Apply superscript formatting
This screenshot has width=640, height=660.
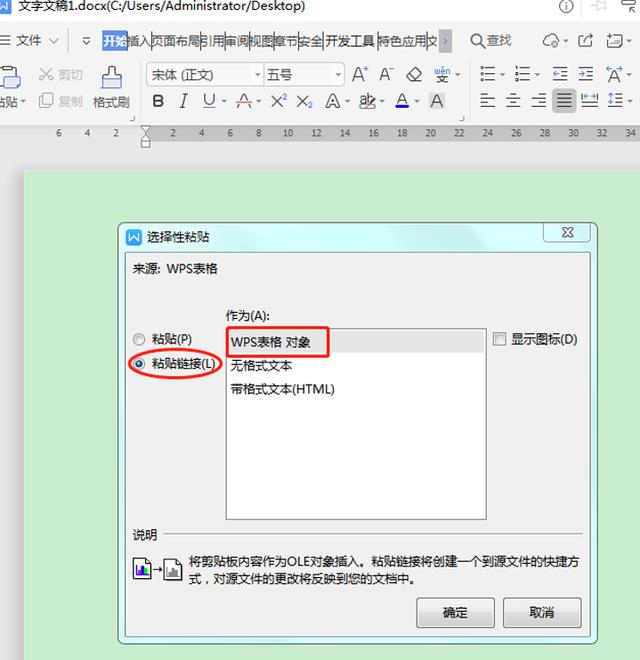click(x=278, y=101)
